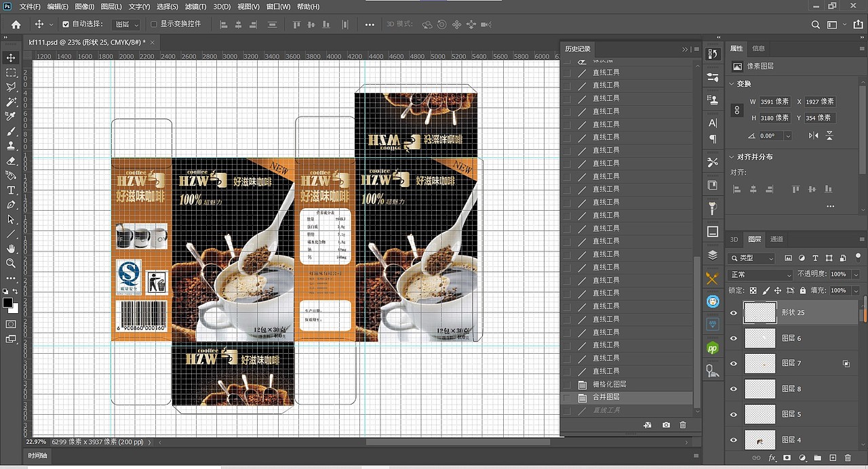Toggle the 栅格化图层 history state checkbox
868x469 pixels.
point(567,384)
